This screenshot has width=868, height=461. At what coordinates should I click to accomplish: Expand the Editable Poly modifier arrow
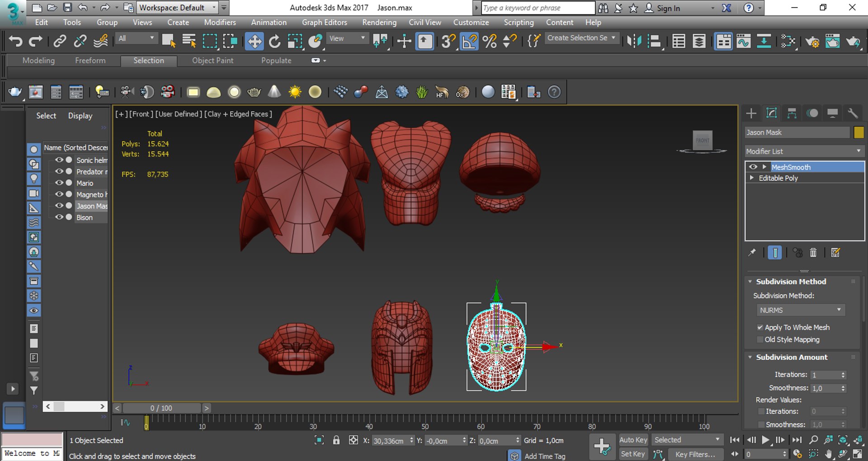[x=752, y=178]
